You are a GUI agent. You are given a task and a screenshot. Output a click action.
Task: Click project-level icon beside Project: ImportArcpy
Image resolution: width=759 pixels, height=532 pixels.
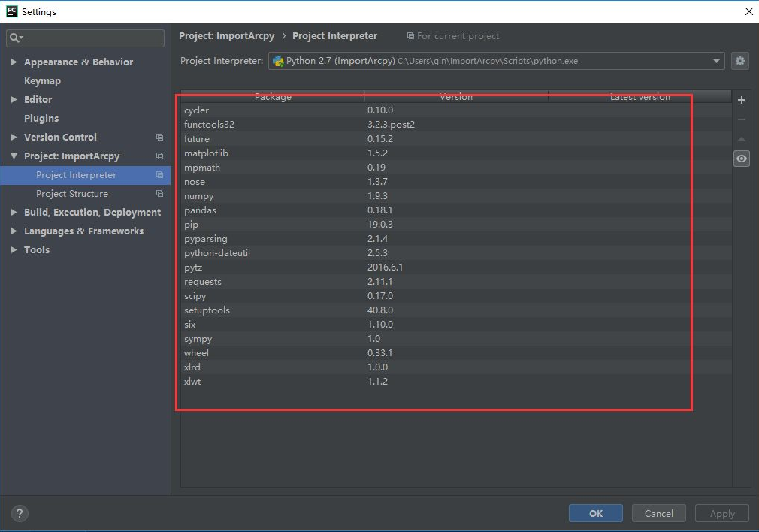(x=159, y=156)
